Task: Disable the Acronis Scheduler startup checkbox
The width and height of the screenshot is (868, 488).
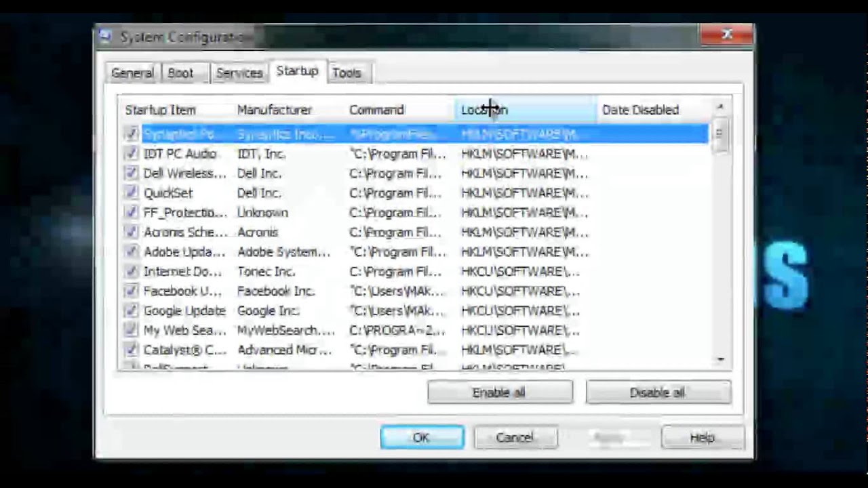Action: coord(132,232)
